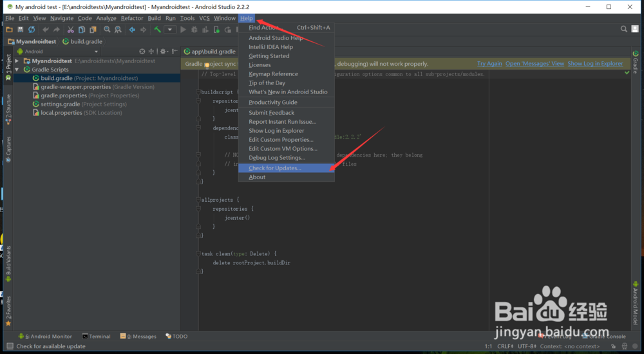This screenshot has width=644, height=354.
Task: Open the Android project view dropdown
Action: tap(57, 52)
